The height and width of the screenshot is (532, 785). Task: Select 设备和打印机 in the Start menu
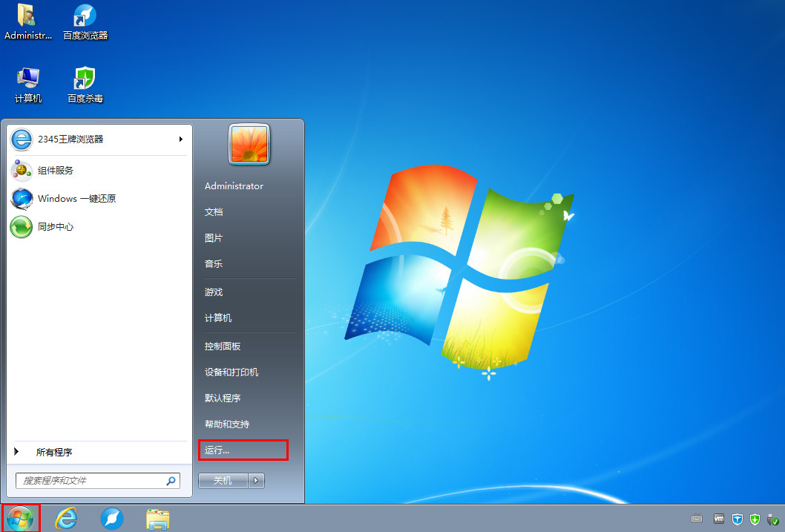(x=231, y=372)
